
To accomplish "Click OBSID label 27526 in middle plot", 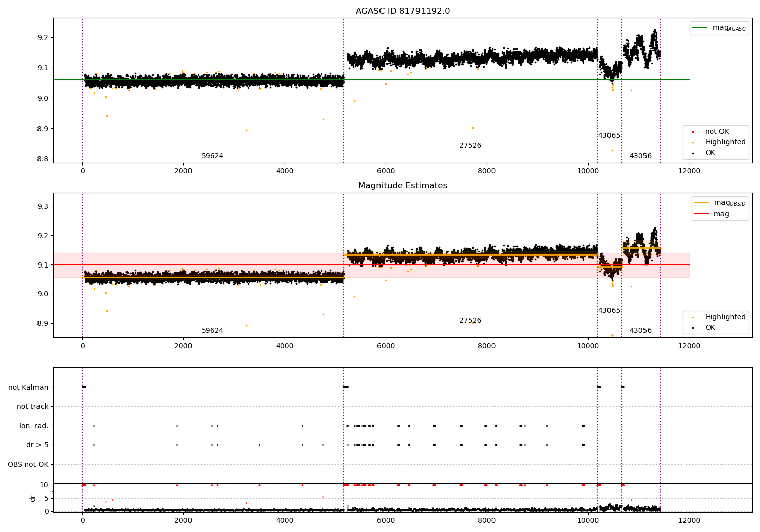I will click(x=470, y=321).
